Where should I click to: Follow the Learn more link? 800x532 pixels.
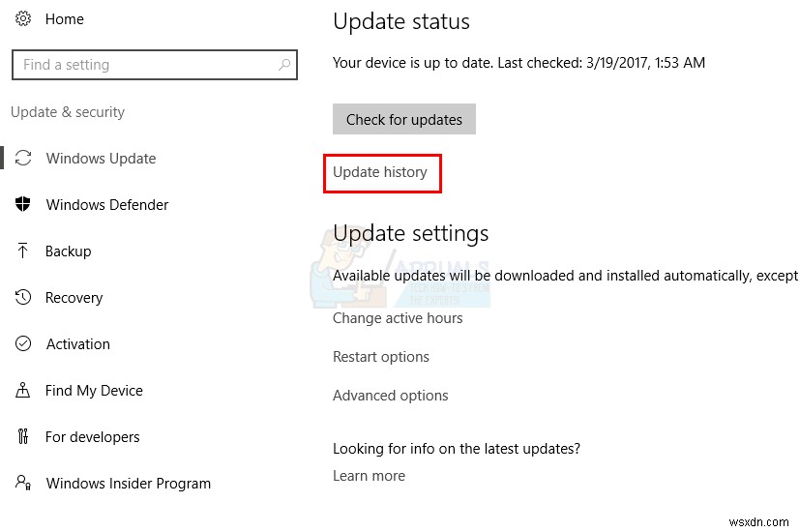pyautogui.click(x=369, y=476)
